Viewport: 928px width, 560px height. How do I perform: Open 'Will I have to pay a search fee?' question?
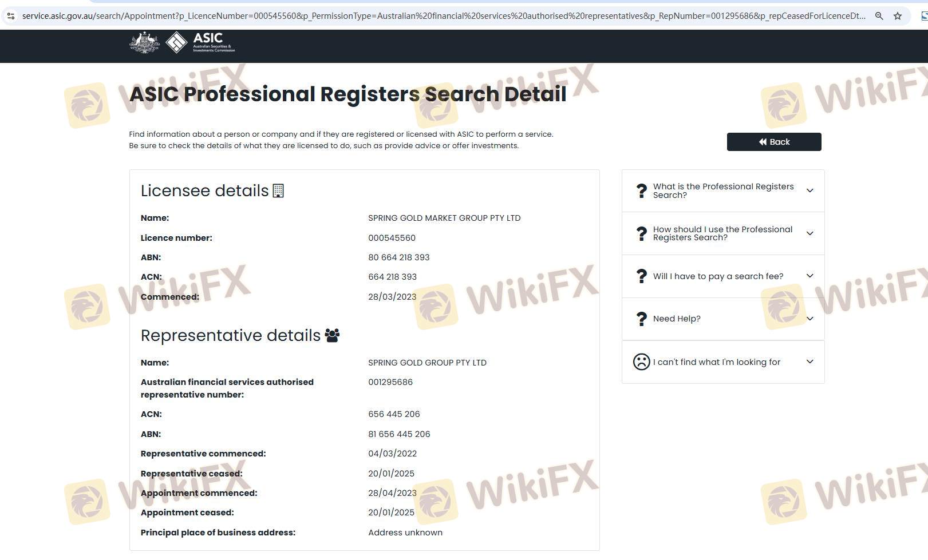(723, 276)
